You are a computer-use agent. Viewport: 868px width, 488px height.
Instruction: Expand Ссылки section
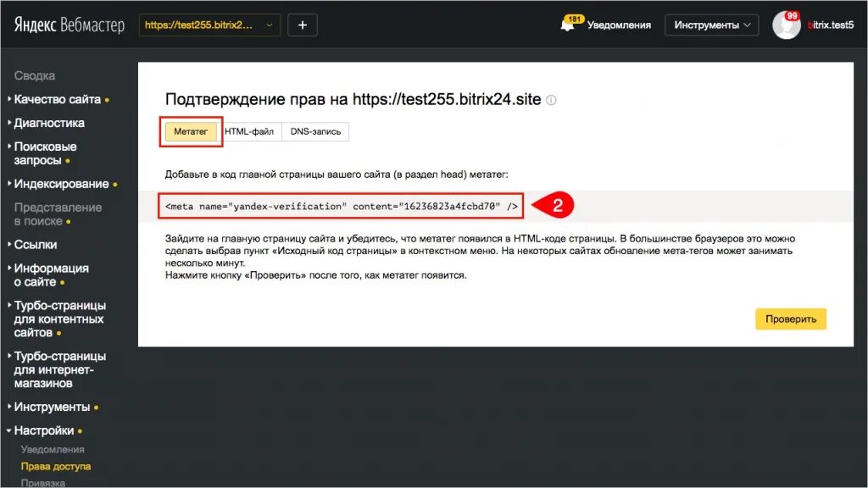point(36,245)
